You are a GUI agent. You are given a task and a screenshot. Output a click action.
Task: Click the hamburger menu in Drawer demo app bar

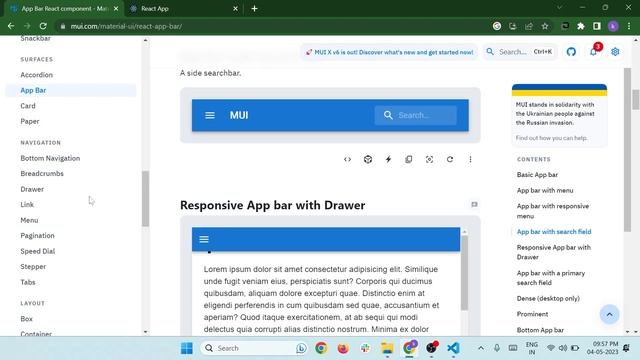pyautogui.click(x=204, y=239)
